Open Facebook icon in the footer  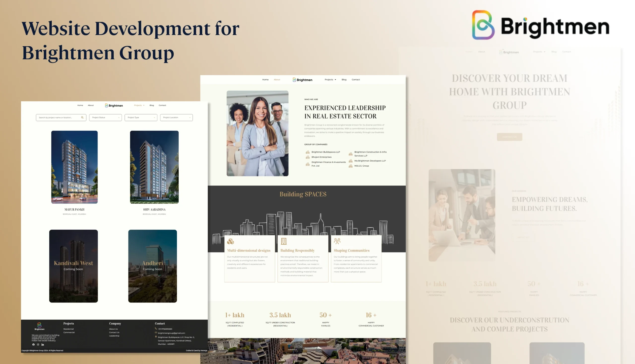[x=33, y=344]
